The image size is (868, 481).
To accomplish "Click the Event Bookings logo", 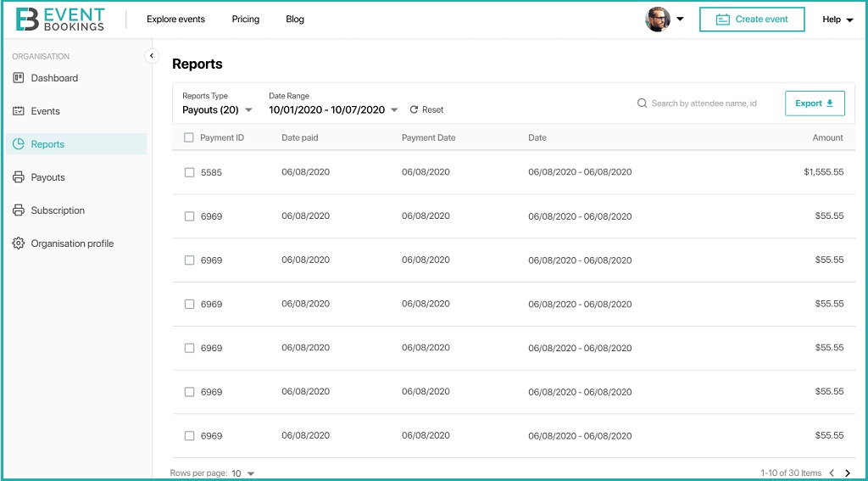I will point(60,20).
